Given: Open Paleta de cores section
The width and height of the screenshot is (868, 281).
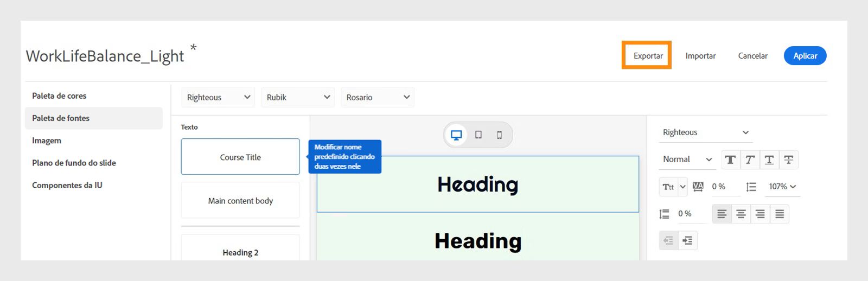Looking at the screenshot, I should (59, 96).
